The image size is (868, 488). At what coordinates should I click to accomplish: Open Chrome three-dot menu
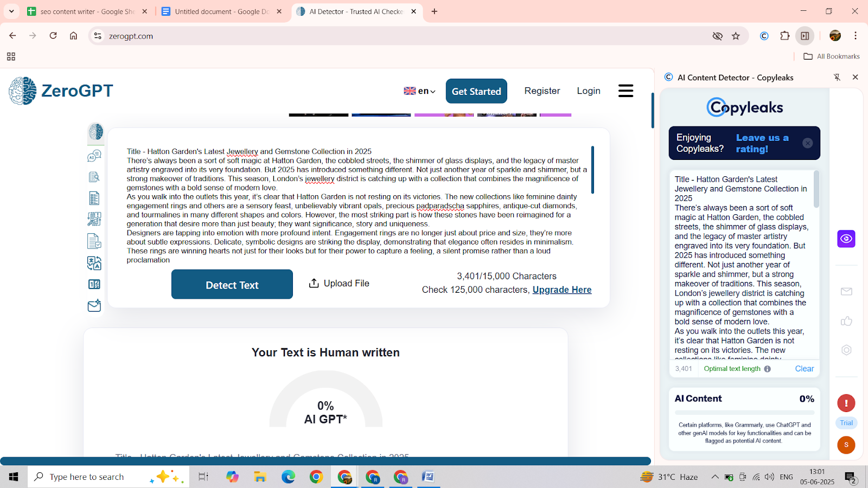coord(856,36)
